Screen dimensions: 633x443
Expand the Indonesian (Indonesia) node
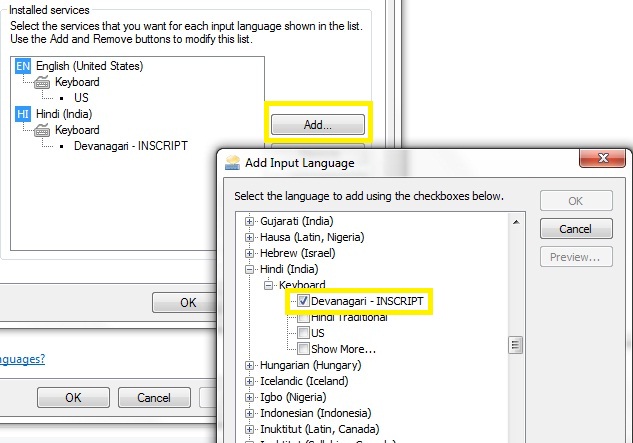[x=249, y=413]
